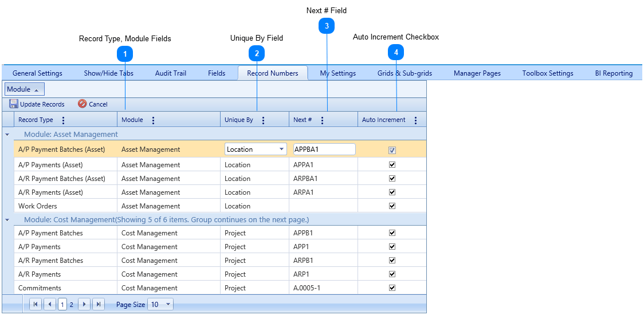Toggle Auto Increment for Cost Management A/P Payments
644x319 pixels.
coord(392,247)
